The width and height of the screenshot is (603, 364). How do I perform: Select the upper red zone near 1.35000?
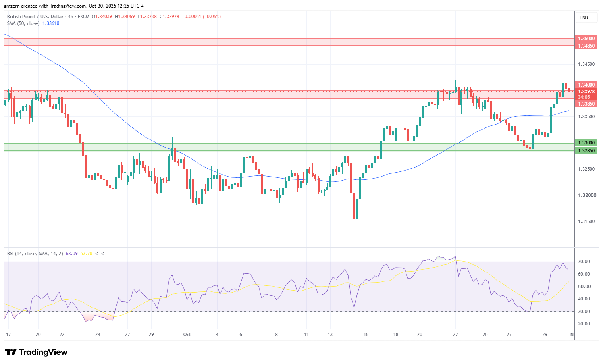(x=289, y=42)
